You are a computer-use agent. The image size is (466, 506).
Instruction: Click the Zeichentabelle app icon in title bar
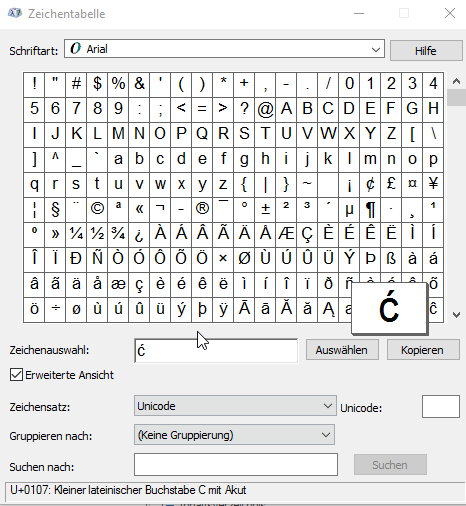[15, 13]
